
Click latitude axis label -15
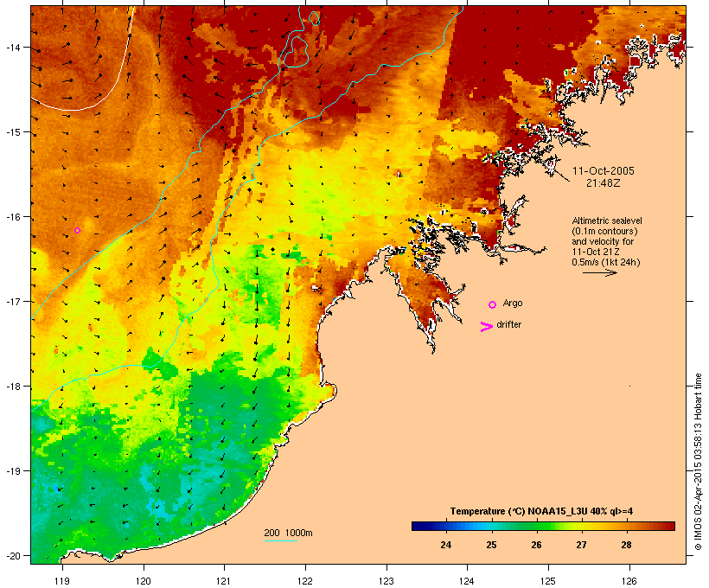click(x=13, y=132)
